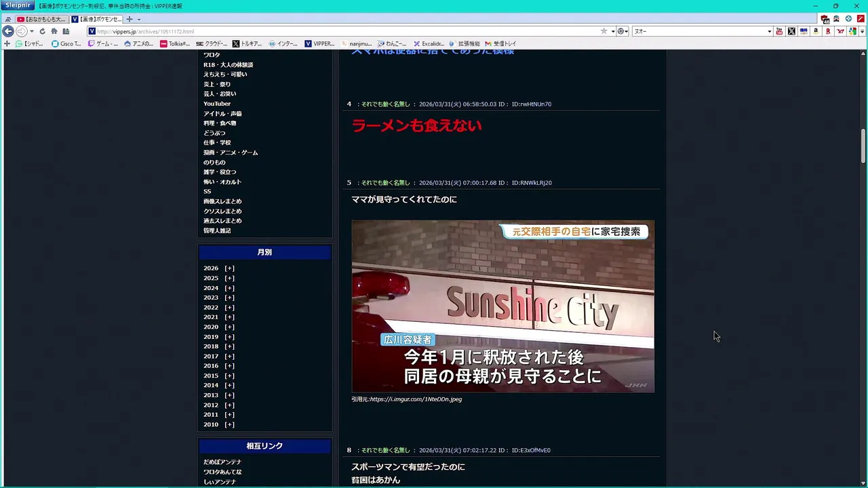Open the だめぽアンテナ link

point(222,462)
